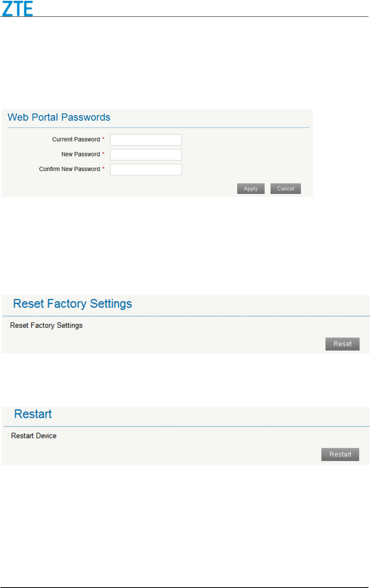The image size is (370, 588).
Task: Click the dotted divider under Web Portal Passwords
Action: (158, 128)
